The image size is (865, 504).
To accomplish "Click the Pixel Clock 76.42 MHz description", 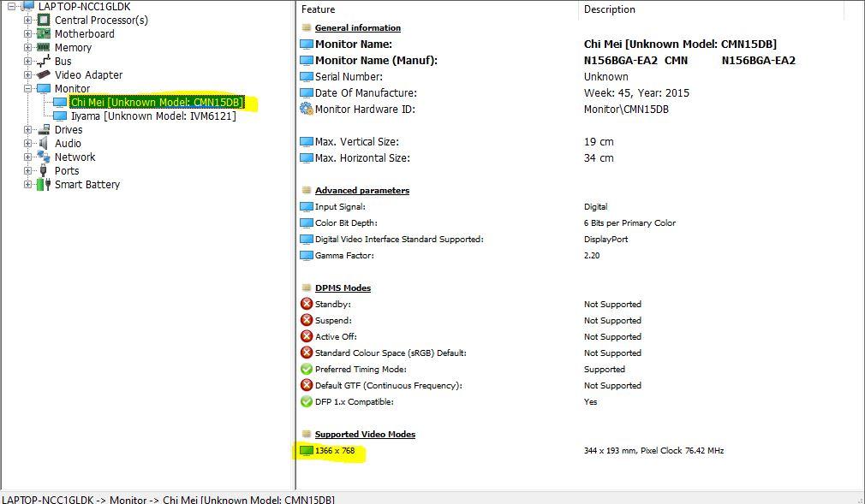I will click(653, 450).
